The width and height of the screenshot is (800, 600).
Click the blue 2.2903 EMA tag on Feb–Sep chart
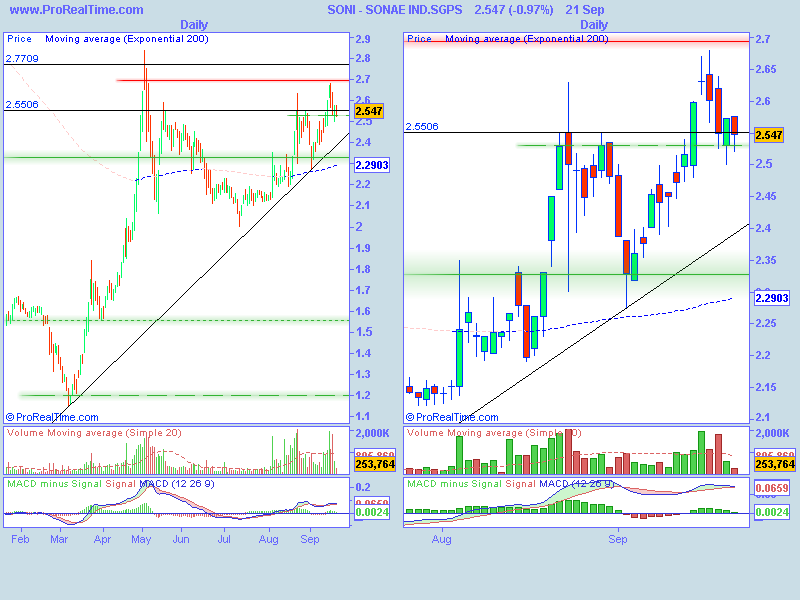372,165
